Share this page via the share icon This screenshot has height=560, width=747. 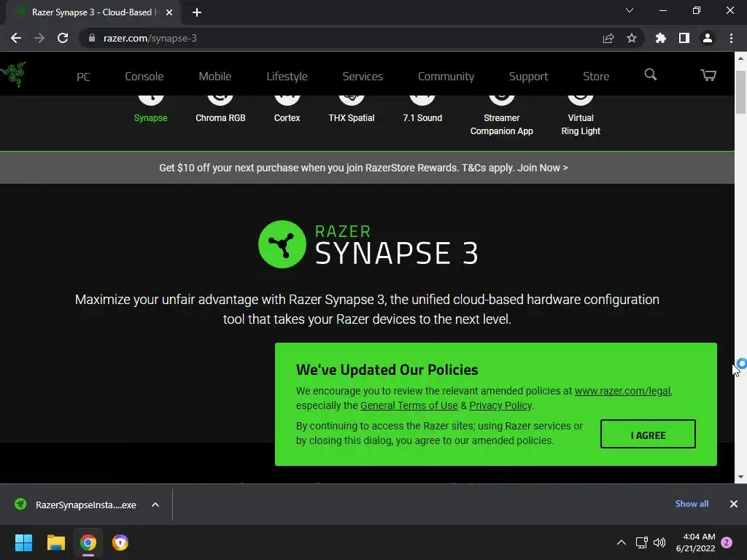[608, 38]
